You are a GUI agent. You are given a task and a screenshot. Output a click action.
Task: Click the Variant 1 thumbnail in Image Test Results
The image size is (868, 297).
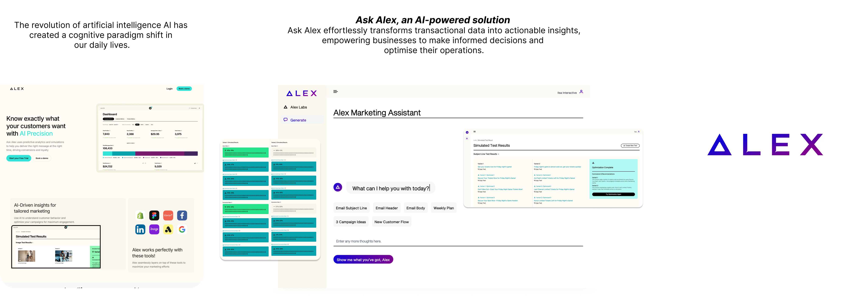[27, 256]
